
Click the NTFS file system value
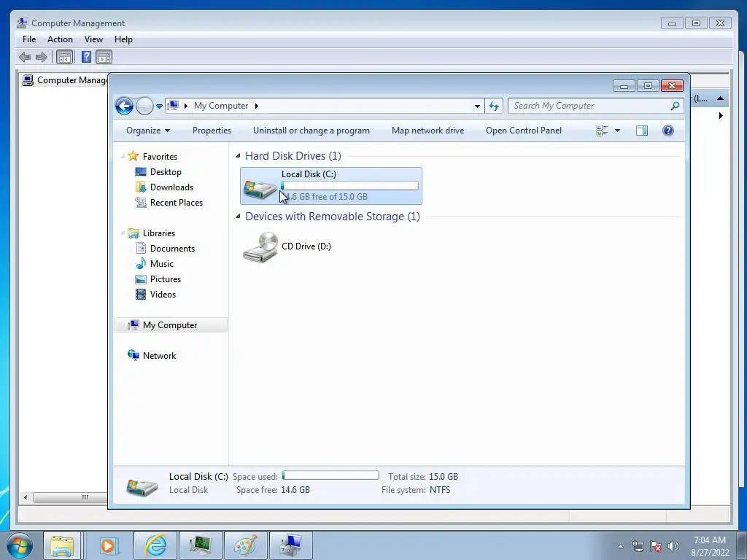click(x=440, y=489)
